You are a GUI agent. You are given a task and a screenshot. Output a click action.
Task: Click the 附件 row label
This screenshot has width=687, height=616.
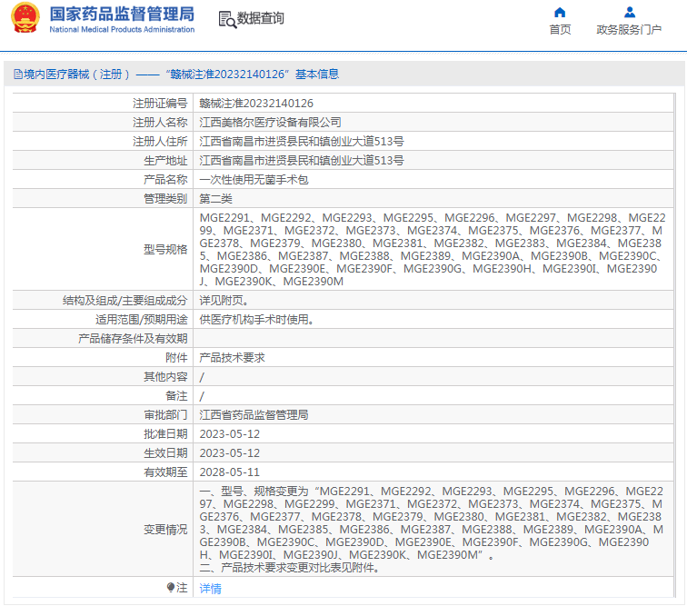(176, 357)
